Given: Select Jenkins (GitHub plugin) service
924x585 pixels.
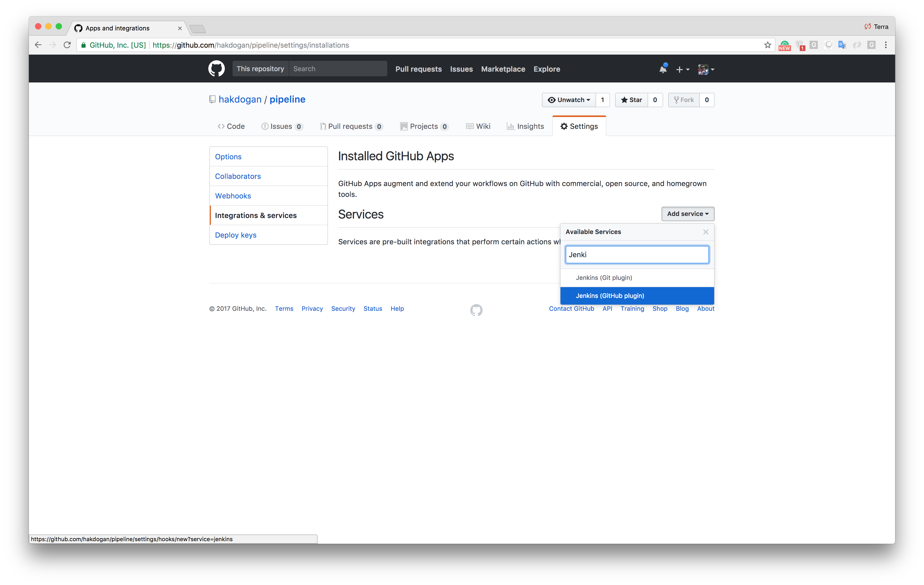Looking at the screenshot, I should [610, 295].
